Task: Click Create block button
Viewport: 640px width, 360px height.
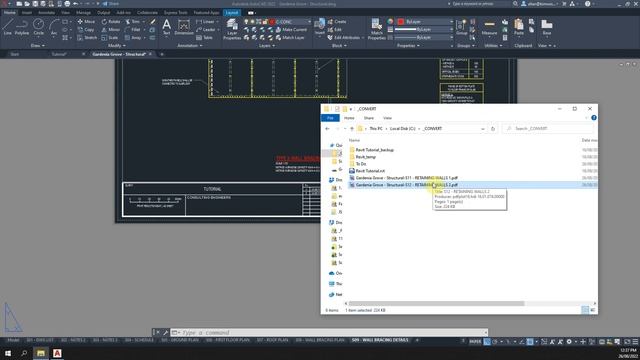Action: click(x=337, y=22)
